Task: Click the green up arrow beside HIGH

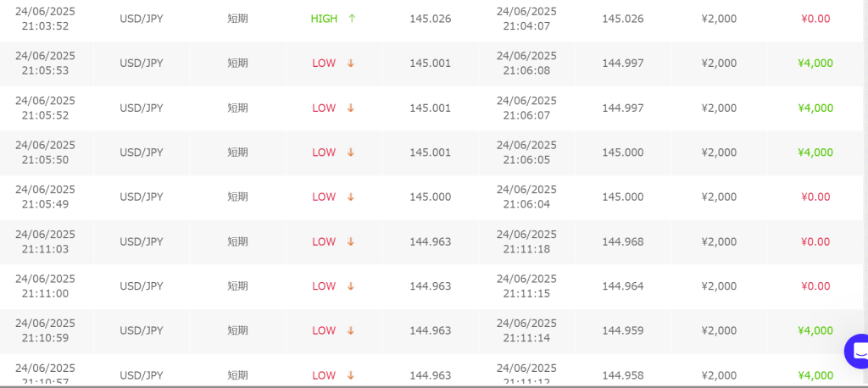Action: click(x=352, y=19)
